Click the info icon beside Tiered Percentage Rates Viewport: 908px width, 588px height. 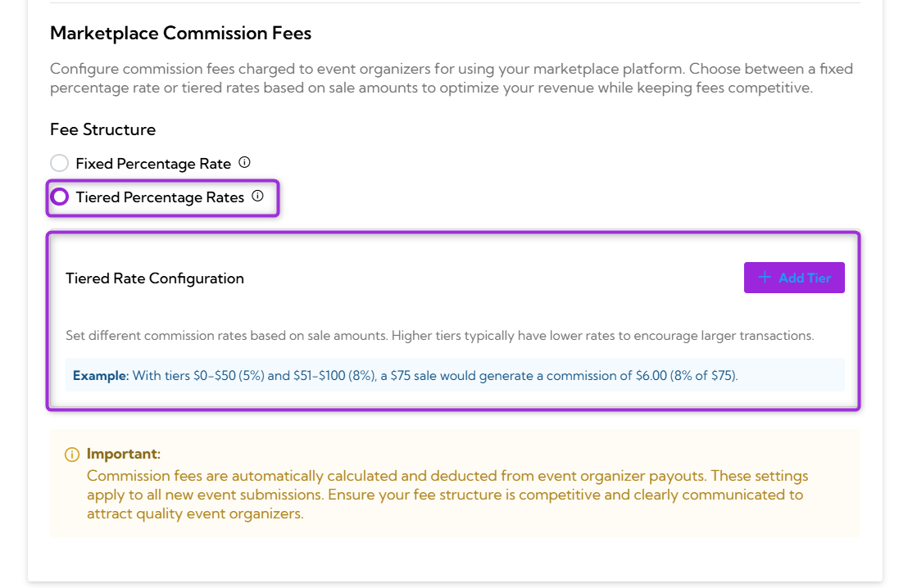click(x=257, y=196)
